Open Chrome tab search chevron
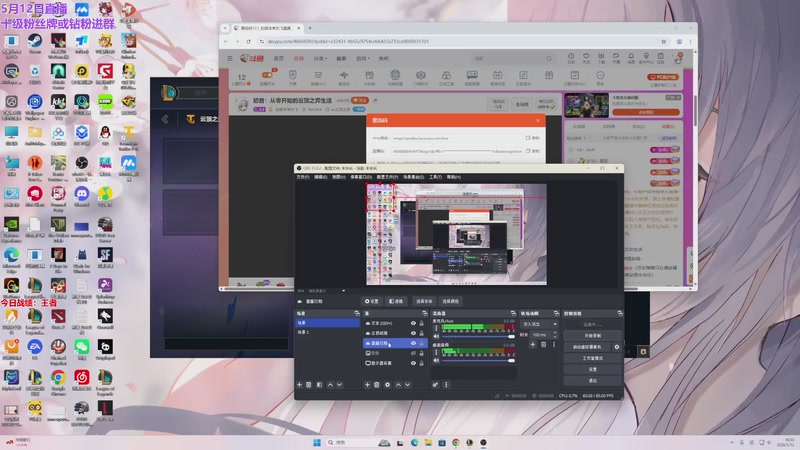The image size is (800, 450). tap(226, 28)
